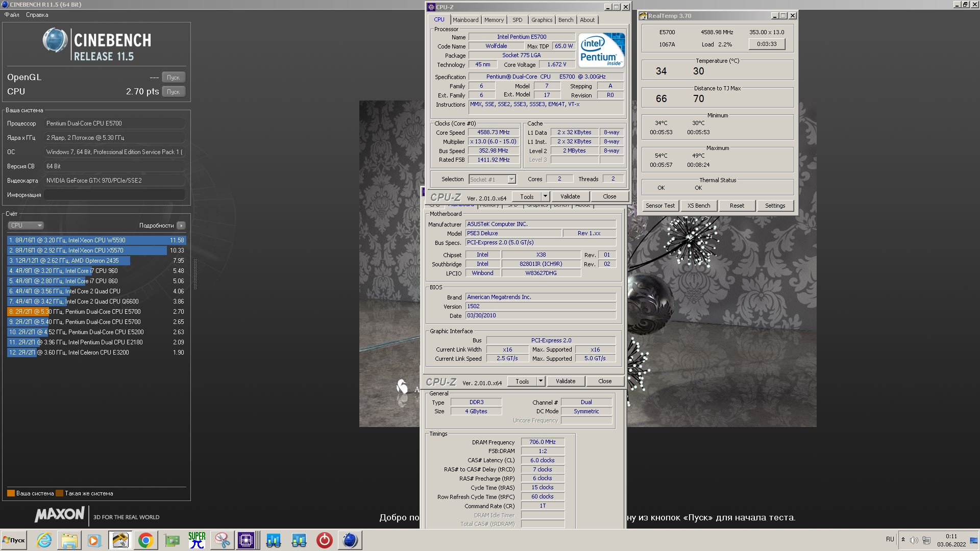Click Close in the Mainboard window

(x=605, y=381)
